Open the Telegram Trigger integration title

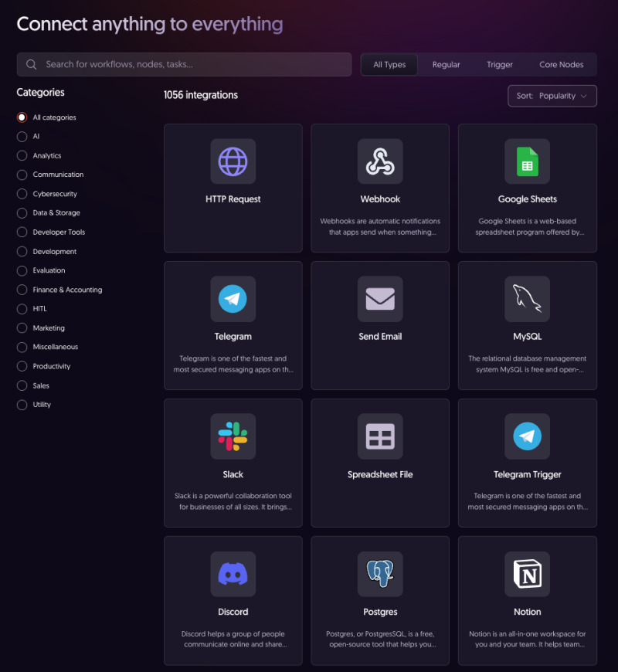point(527,474)
